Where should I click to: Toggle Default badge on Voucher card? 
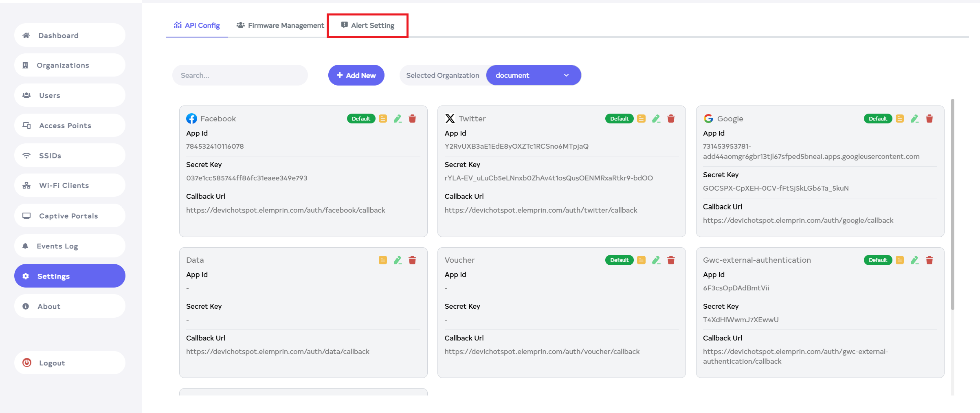pos(619,260)
